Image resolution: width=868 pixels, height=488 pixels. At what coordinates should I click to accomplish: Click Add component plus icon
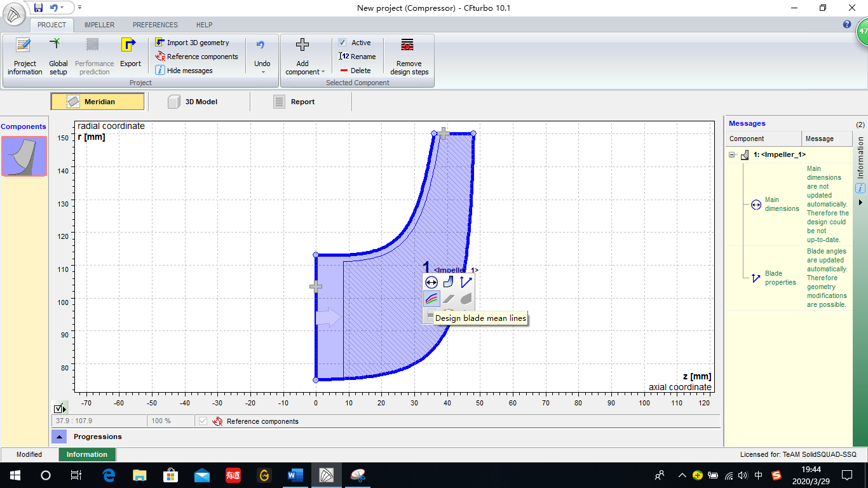[x=302, y=45]
